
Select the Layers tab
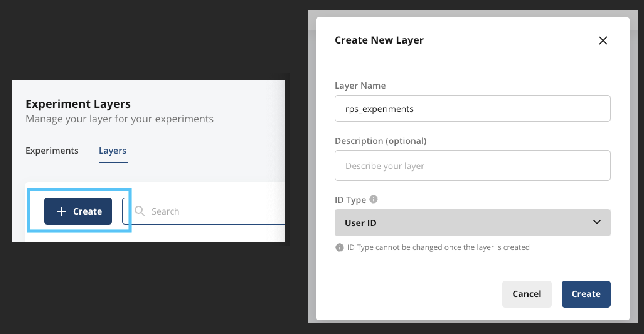pyautogui.click(x=113, y=151)
